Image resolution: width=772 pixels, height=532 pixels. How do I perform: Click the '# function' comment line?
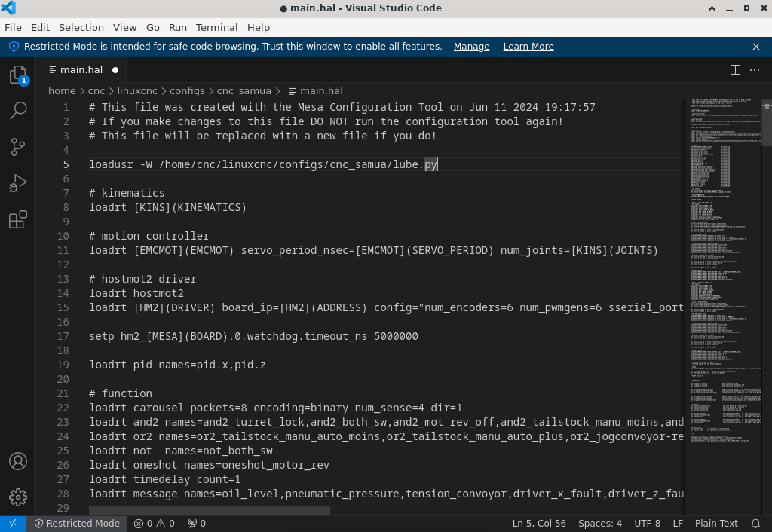click(121, 393)
